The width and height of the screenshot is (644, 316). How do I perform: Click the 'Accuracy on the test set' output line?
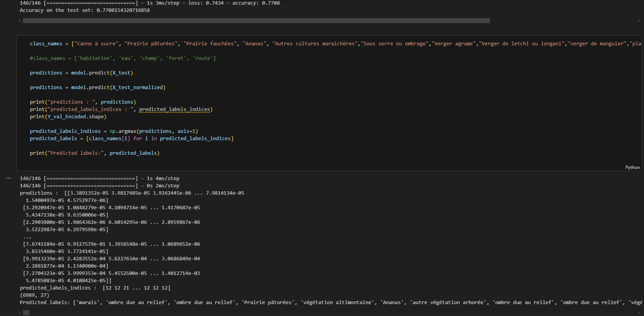pos(85,10)
